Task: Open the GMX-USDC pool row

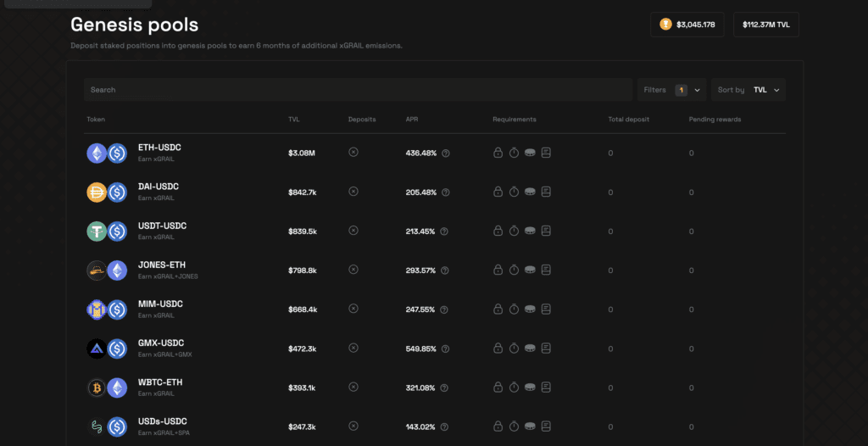Action: click(x=435, y=348)
